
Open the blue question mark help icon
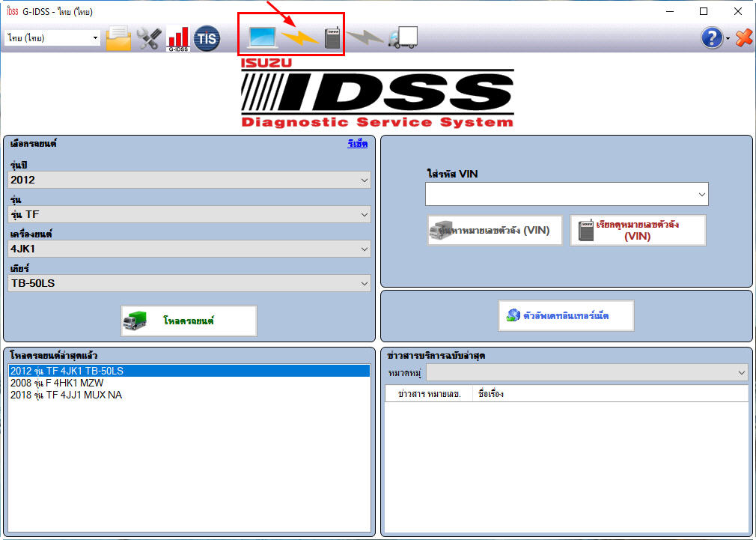pos(712,37)
